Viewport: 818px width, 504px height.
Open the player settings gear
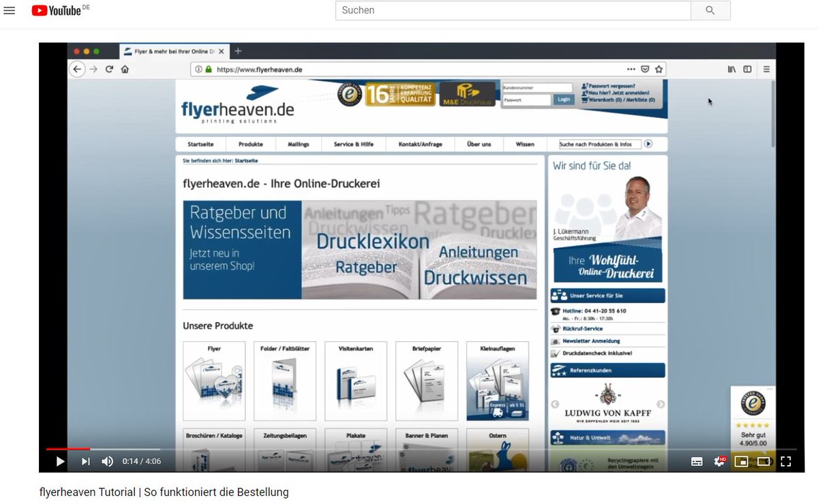tap(719, 461)
